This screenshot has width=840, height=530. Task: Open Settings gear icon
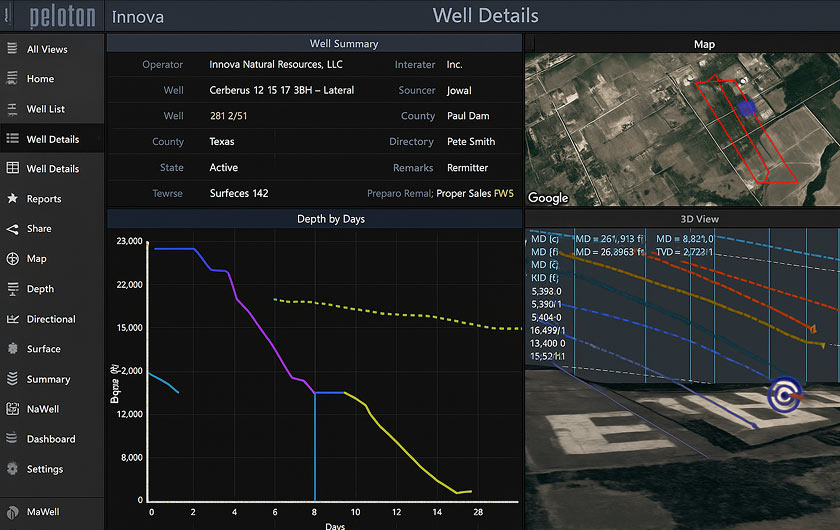[13, 469]
